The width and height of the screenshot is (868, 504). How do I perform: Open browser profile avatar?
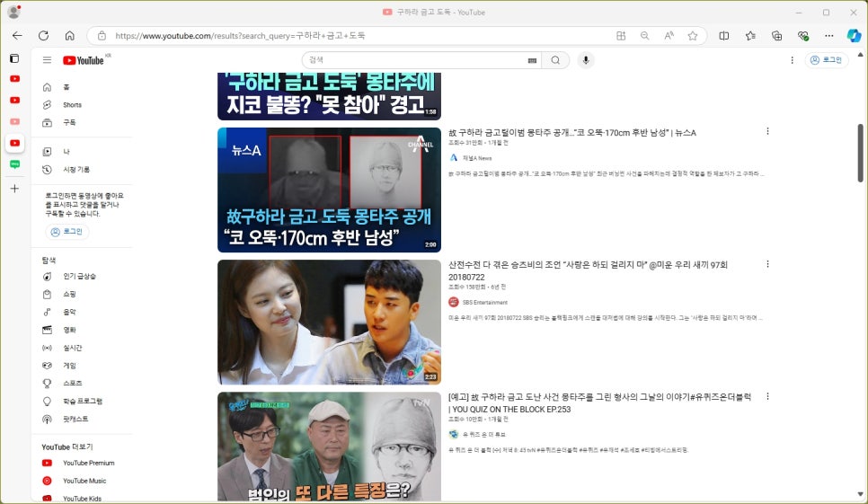point(14,11)
